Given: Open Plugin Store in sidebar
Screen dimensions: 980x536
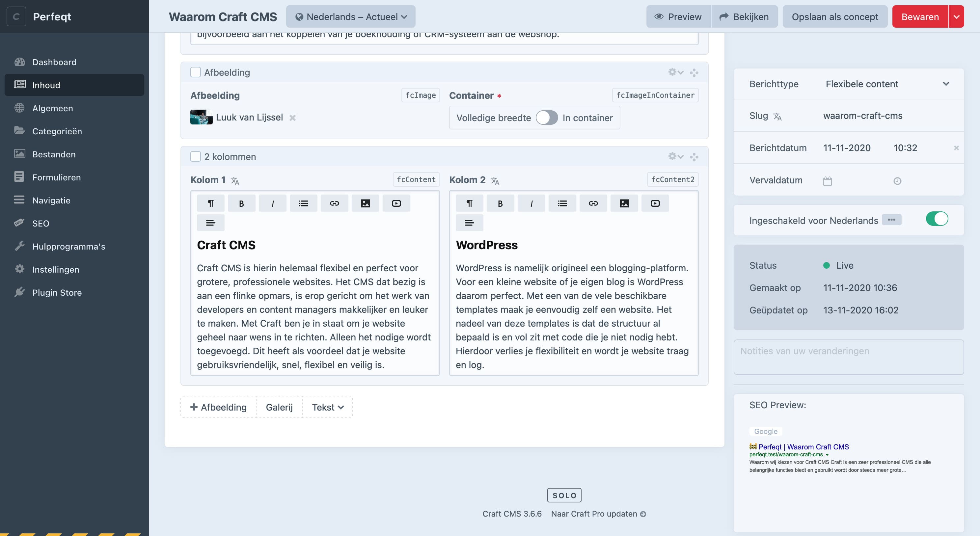Looking at the screenshot, I should (x=74, y=293).
